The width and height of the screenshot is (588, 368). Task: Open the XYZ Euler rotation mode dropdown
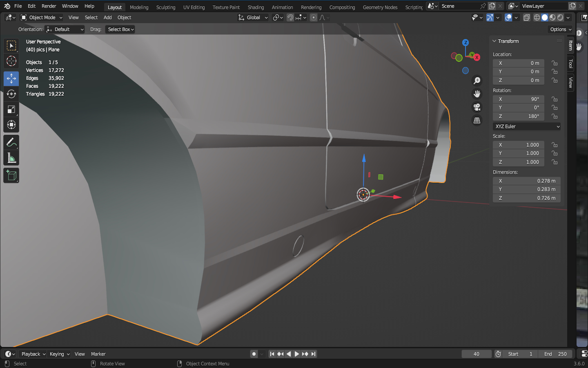pyautogui.click(x=526, y=126)
